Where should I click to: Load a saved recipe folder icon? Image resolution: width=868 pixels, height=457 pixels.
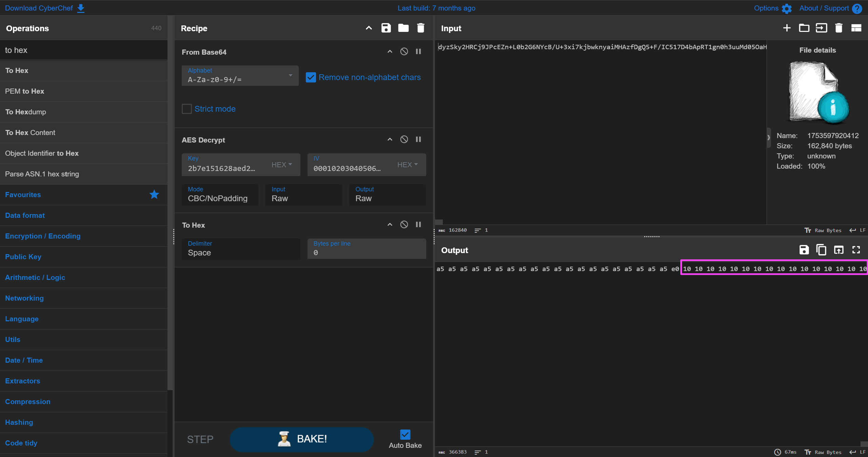coord(403,28)
